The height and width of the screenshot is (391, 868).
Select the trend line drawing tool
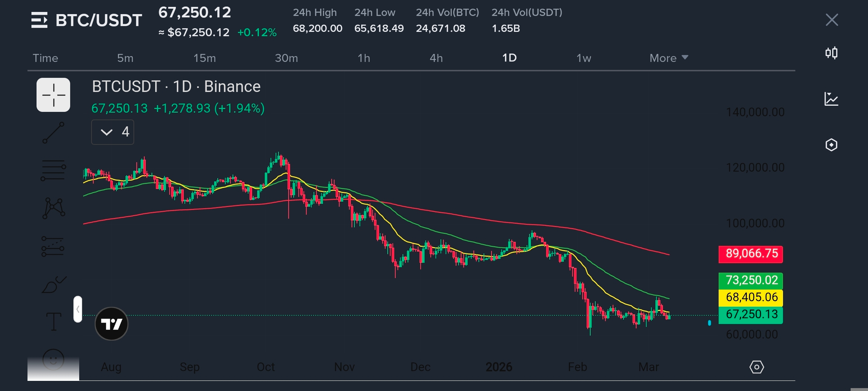pyautogui.click(x=53, y=133)
